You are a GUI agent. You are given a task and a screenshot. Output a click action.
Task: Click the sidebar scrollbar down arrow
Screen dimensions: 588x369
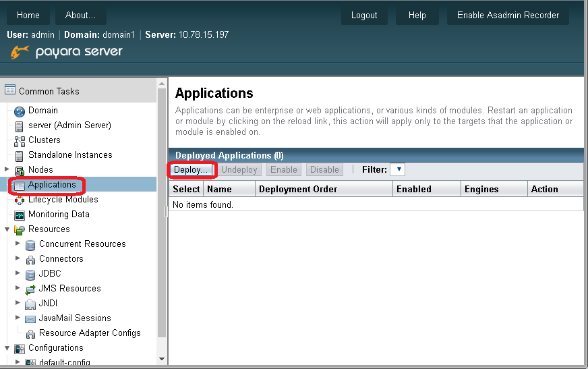162,359
